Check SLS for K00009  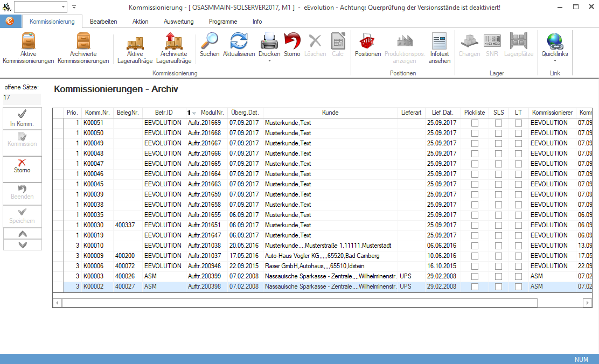coord(498,256)
